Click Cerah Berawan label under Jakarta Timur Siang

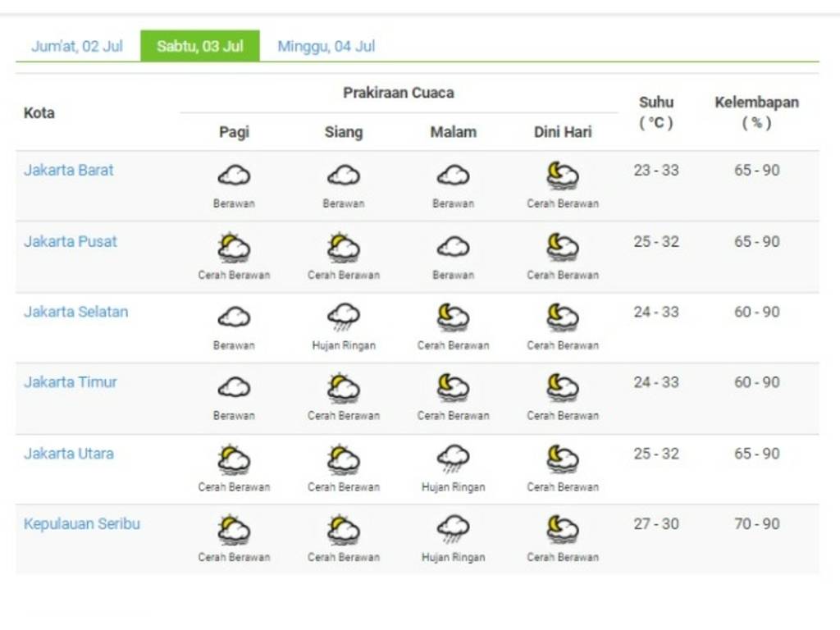tap(344, 416)
